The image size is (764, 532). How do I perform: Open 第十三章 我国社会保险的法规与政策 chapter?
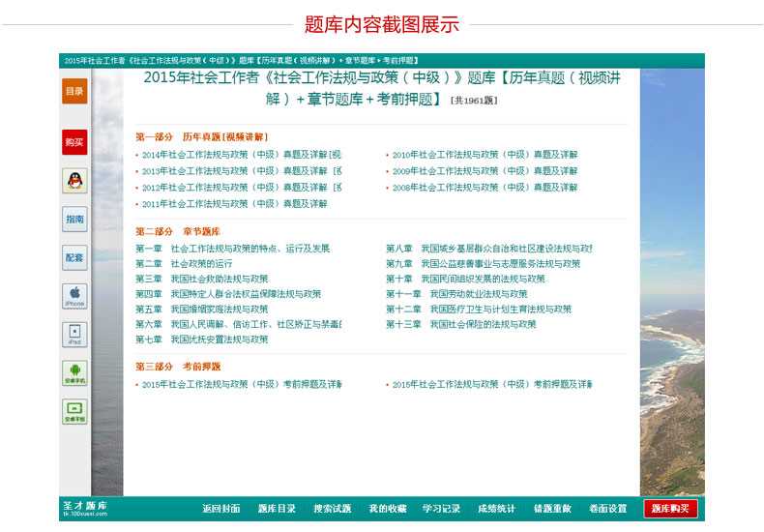pyautogui.click(x=461, y=325)
